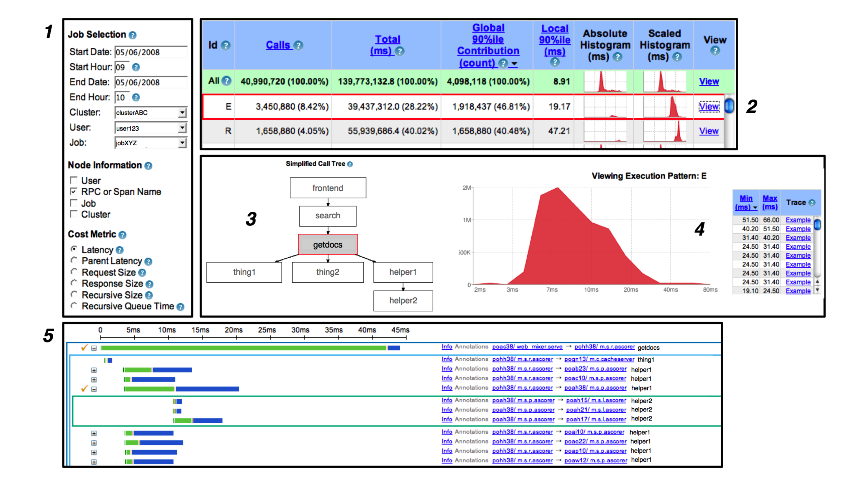Click the End Date field
The image size is (868, 486).
click(151, 83)
